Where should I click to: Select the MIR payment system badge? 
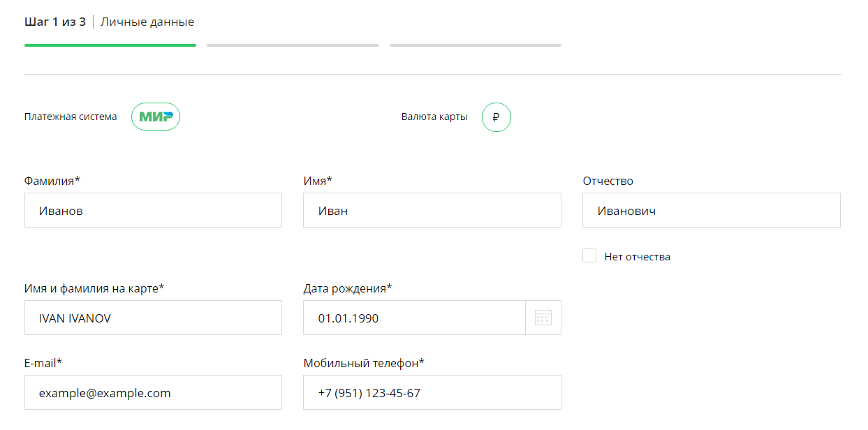coord(156,117)
